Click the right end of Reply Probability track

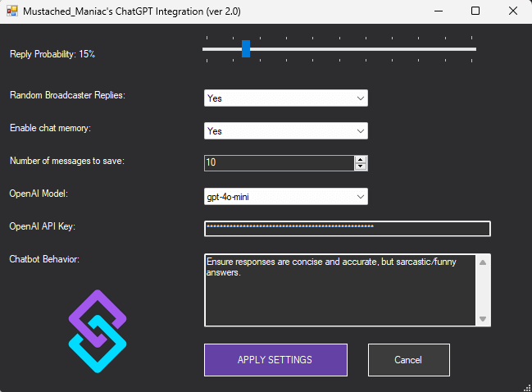pyautogui.click(x=474, y=49)
